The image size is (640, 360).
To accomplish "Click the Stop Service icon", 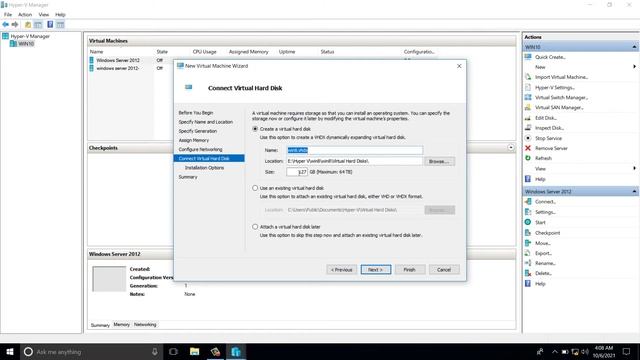I will (528, 138).
